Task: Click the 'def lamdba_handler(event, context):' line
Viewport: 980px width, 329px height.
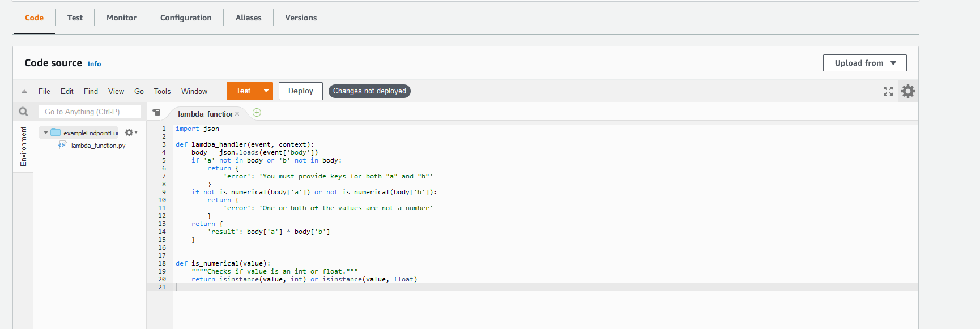Action: click(x=245, y=144)
